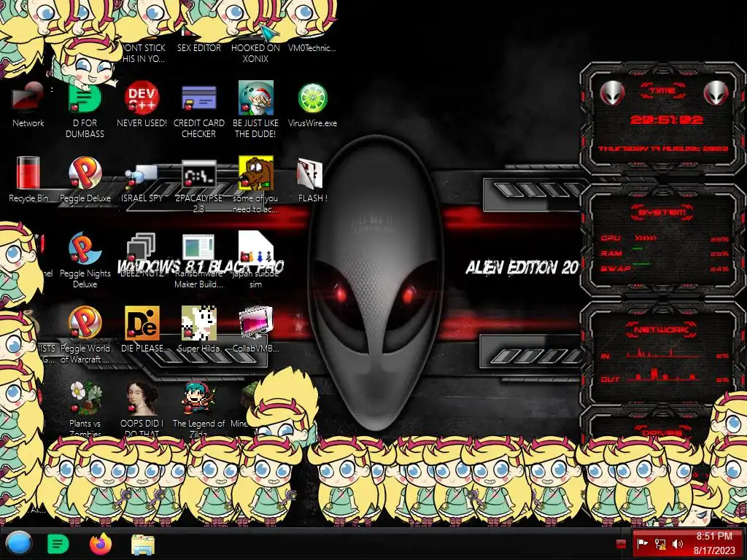Open the CollabVMB... monitor icon
This screenshot has width=747, height=560.
(x=255, y=324)
